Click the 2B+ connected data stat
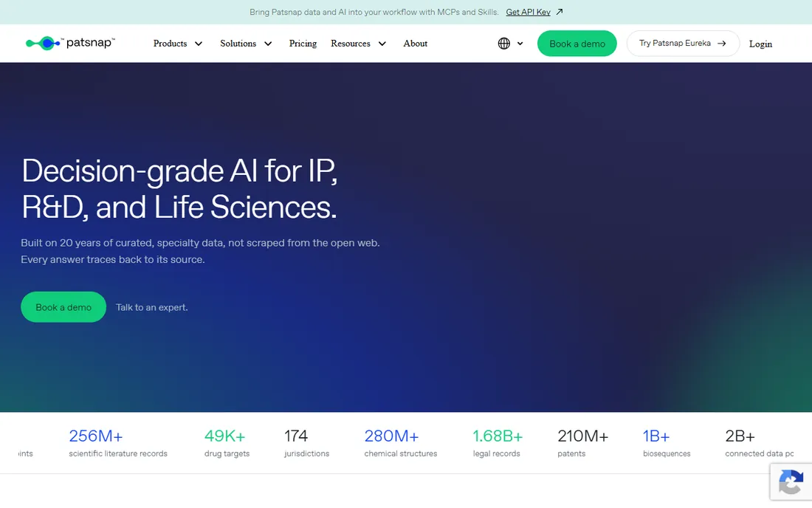The image size is (812, 508). pyautogui.click(x=759, y=443)
